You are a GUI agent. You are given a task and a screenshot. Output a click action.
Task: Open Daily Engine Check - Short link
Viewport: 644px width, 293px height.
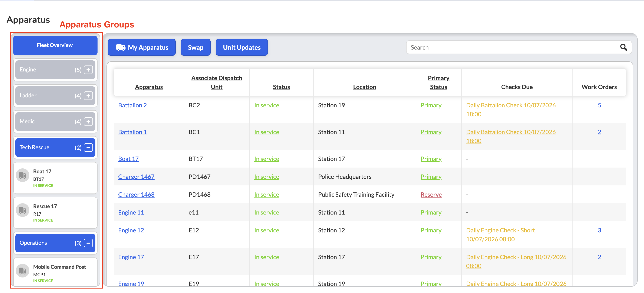tap(500, 235)
